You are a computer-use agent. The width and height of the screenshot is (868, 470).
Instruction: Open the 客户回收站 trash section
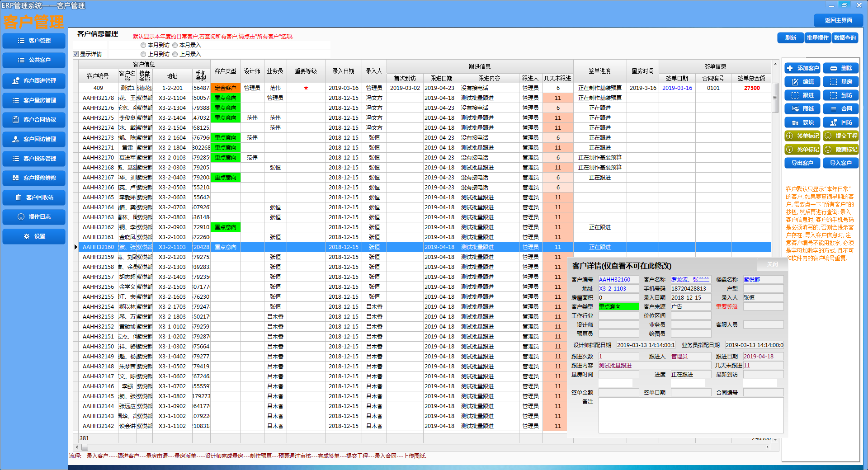[34, 197]
